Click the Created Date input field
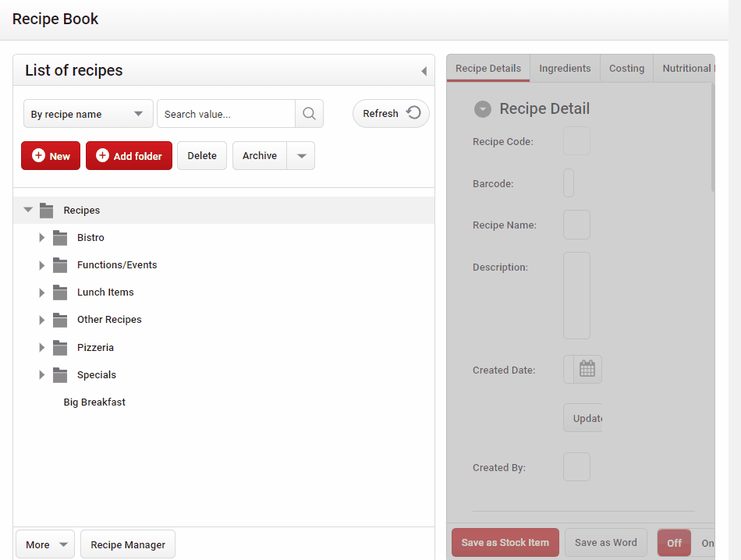Viewport: 741px width, 560px height. [x=569, y=369]
